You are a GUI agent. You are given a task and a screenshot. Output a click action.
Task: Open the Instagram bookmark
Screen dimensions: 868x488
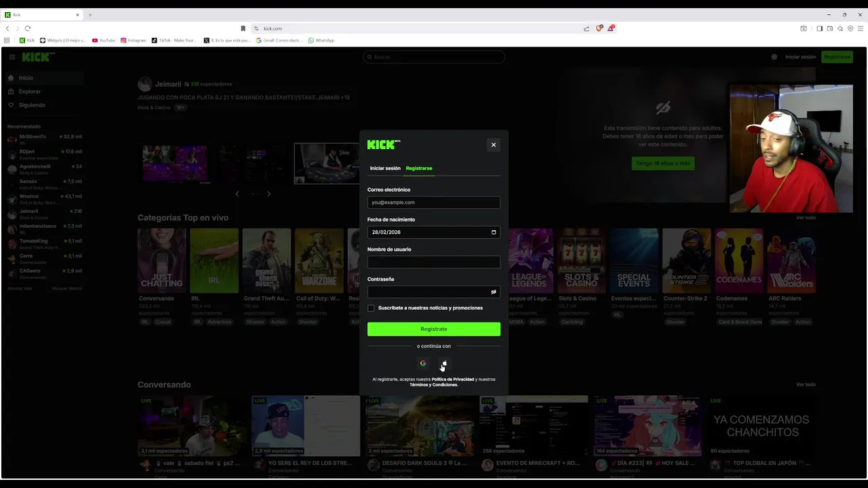[x=133, y=41]
